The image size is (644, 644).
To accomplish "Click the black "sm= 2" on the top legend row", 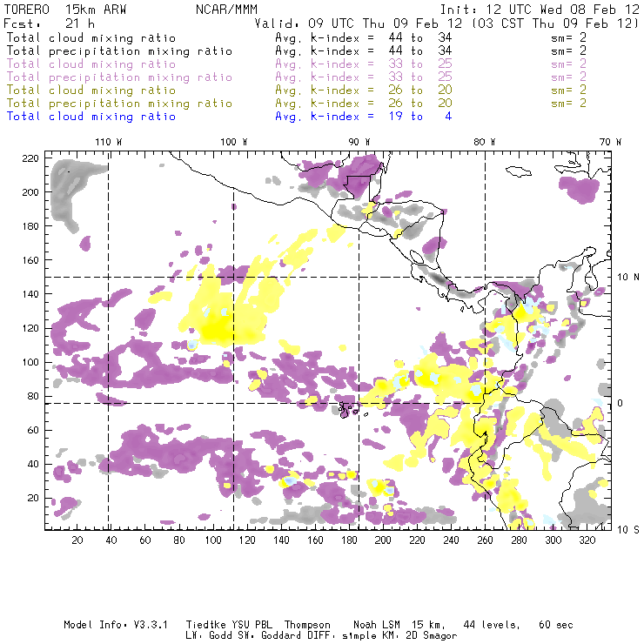I will pyautogui.click(x=569, y=37).
